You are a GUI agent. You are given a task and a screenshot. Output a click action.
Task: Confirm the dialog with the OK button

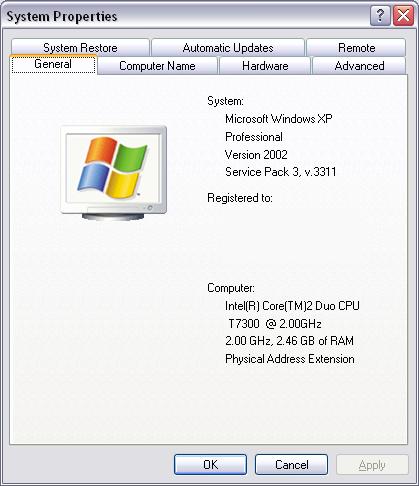coord(210,465)
